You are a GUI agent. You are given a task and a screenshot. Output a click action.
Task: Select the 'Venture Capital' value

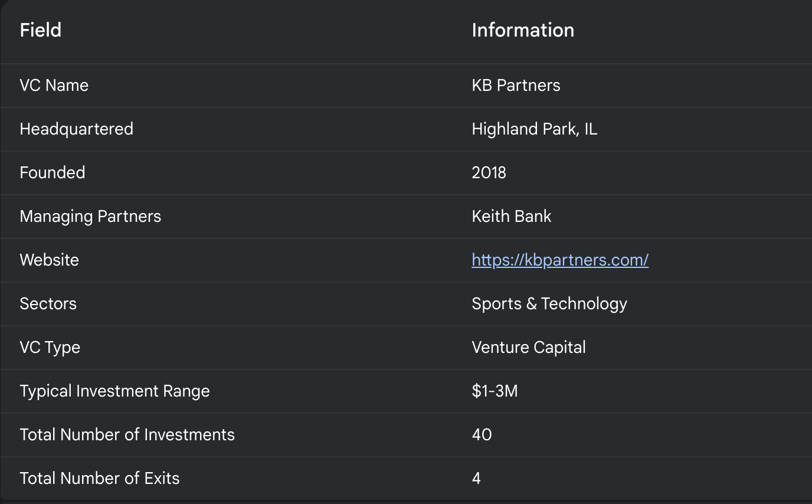click(529, 347)
